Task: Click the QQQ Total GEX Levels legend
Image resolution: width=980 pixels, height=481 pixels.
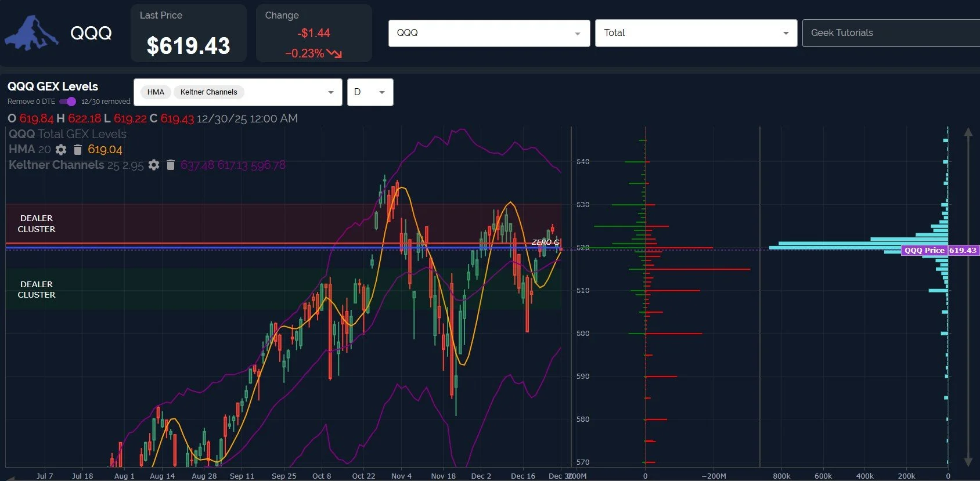Action: [x=67, y=134]
